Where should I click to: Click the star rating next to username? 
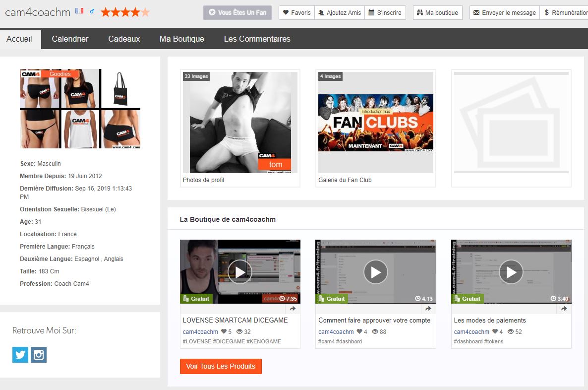click(x=125, y=12)
